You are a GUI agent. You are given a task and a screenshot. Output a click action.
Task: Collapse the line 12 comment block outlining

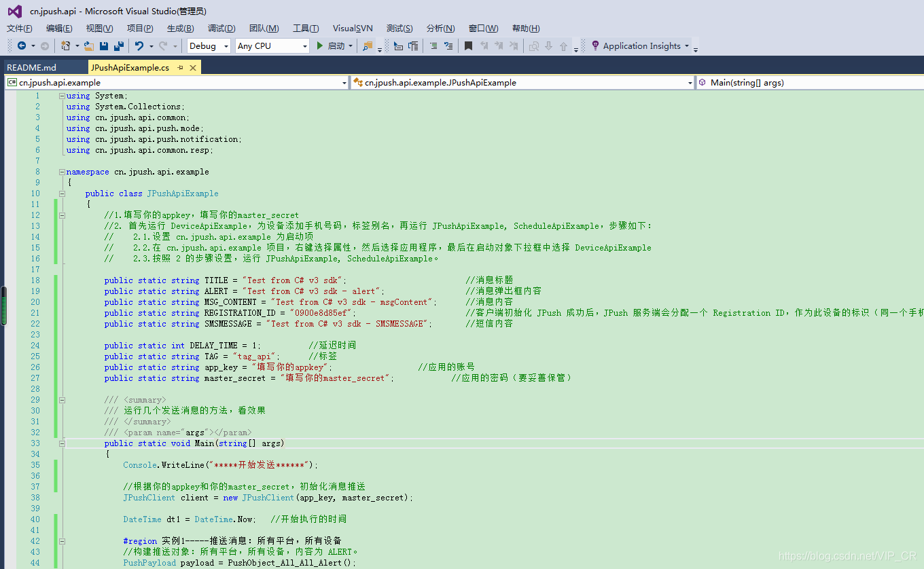tap(62, 215)
